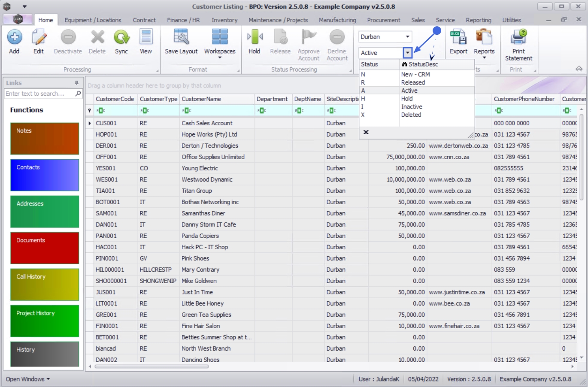Open the Workspaces menu icon

tap(220, 37)
